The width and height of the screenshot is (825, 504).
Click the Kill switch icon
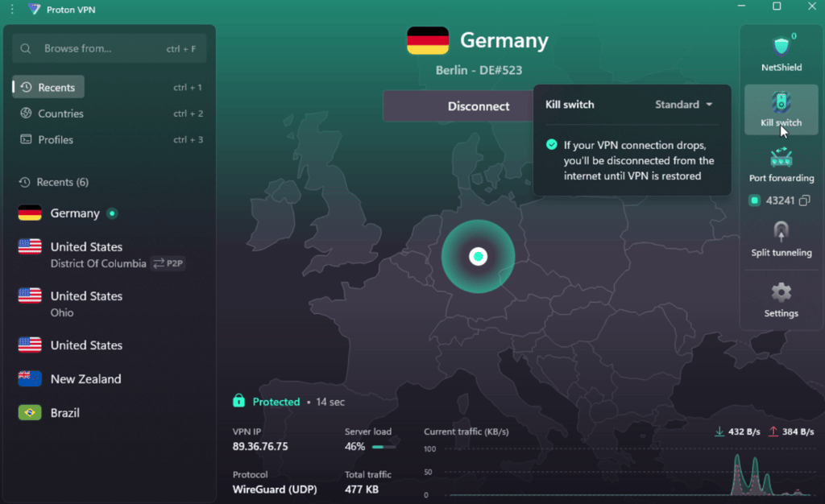tap(781, 102)
